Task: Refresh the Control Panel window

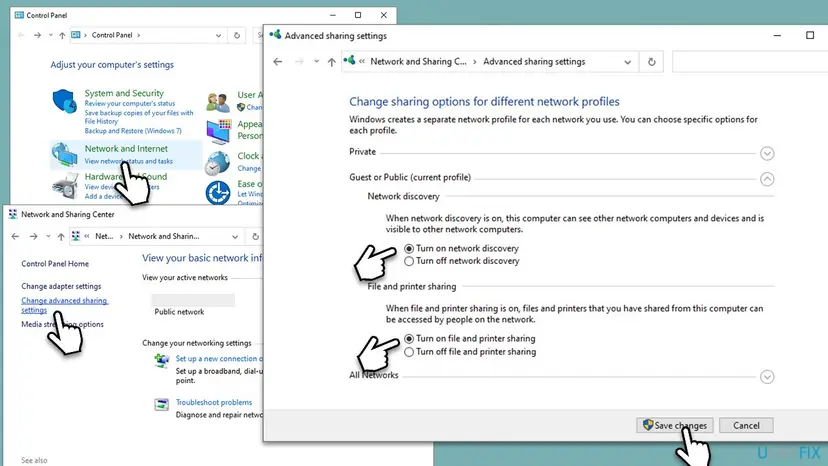Action: (x=237, y=35)
